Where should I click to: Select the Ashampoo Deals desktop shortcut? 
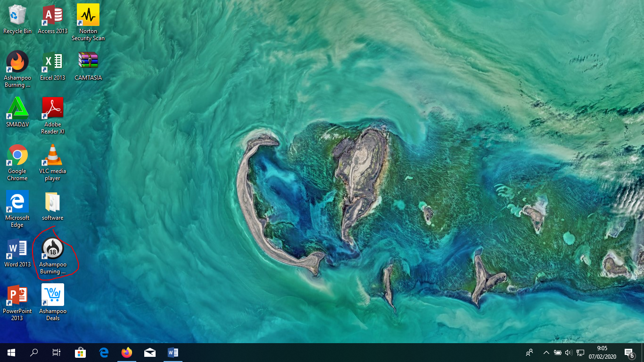53,303
